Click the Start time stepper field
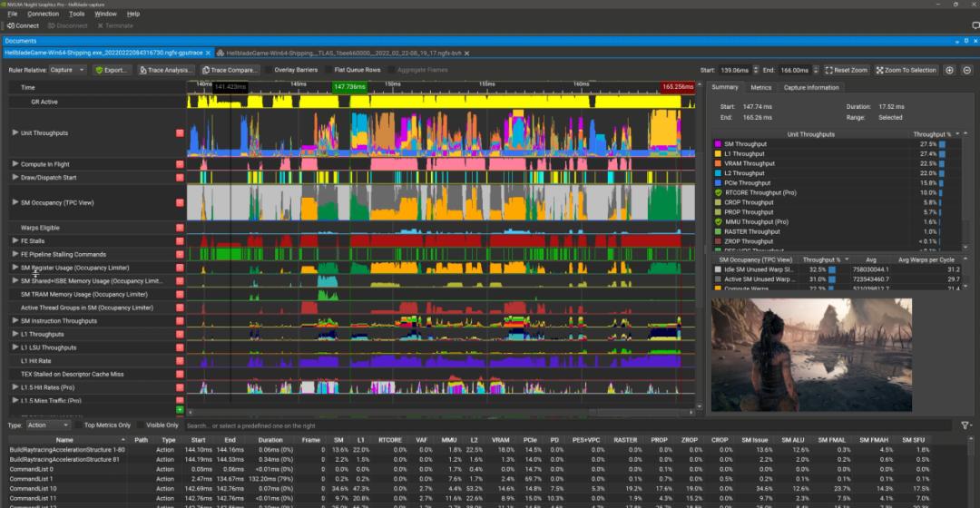The image size is (980, 508). point(738,70)
